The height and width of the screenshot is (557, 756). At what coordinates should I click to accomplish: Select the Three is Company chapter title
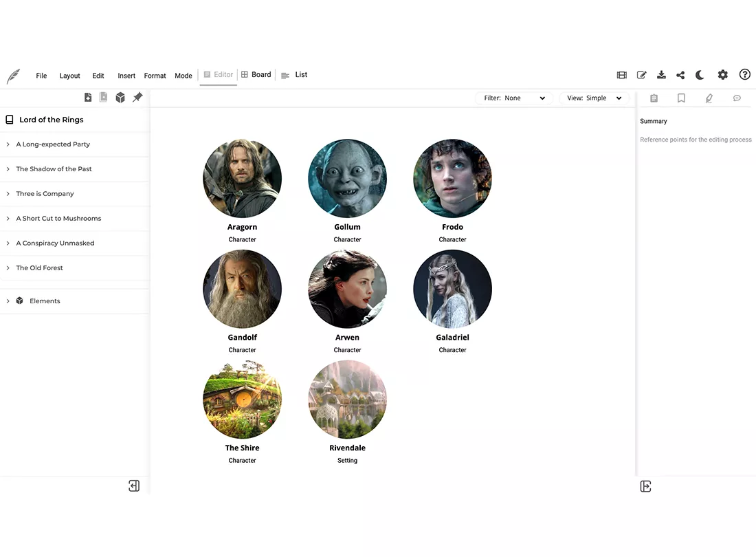coord(45,193)
